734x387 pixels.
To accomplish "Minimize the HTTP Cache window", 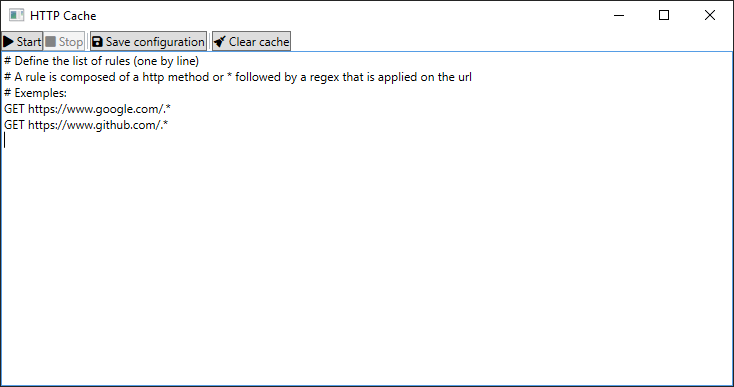I will (619, 15).
